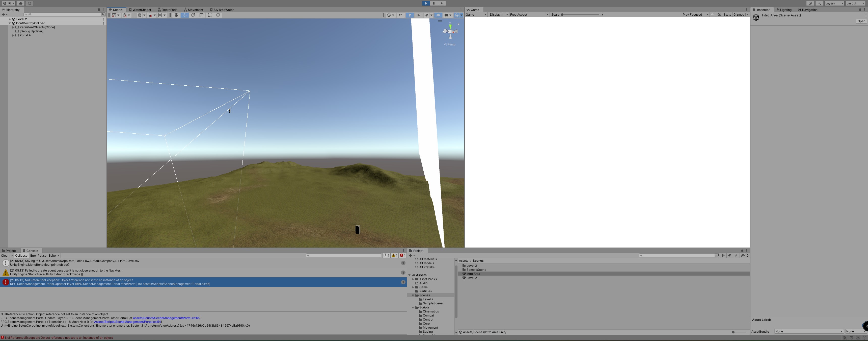Click search by type icon in Project
This screenshot has width=868, height=341.
(x=723, y=255)
